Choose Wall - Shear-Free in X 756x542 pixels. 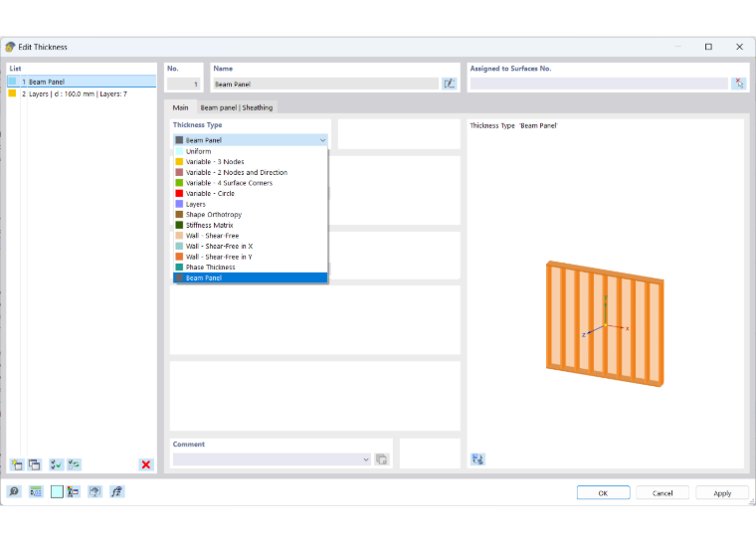251,246
